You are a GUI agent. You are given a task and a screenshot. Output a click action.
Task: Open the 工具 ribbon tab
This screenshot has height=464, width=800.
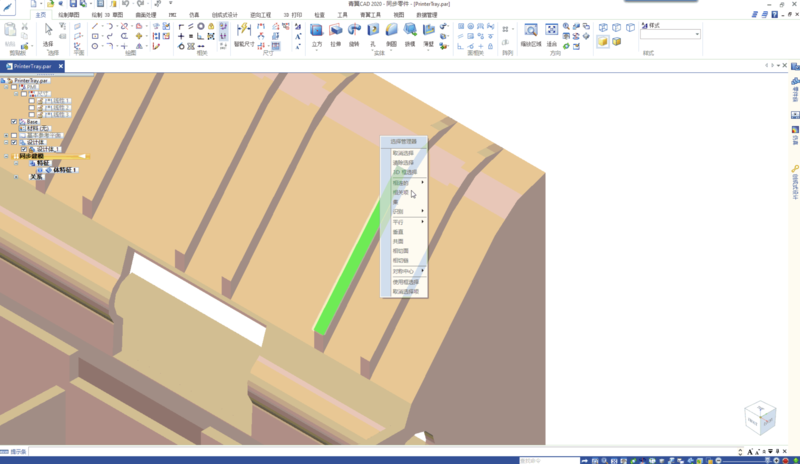[342, 15]
